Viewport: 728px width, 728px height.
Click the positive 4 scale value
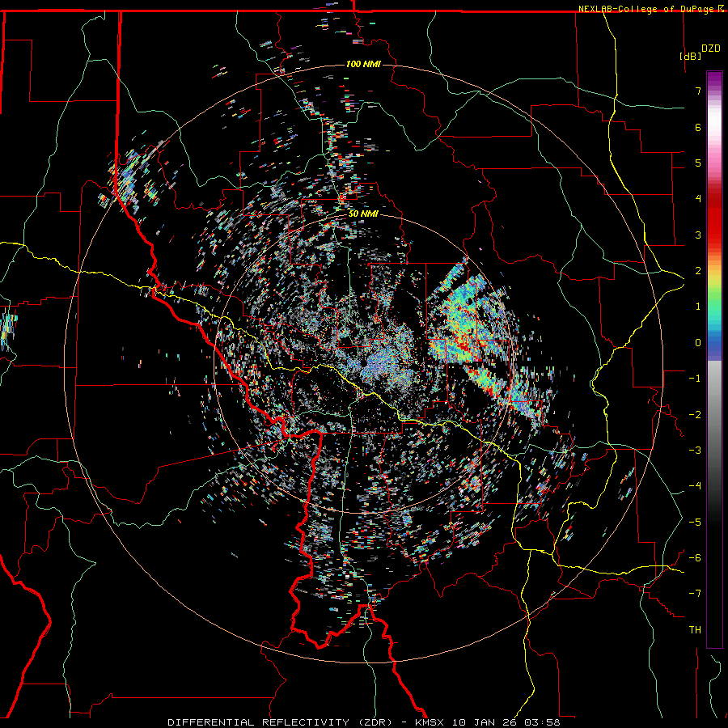coord(698,199)
